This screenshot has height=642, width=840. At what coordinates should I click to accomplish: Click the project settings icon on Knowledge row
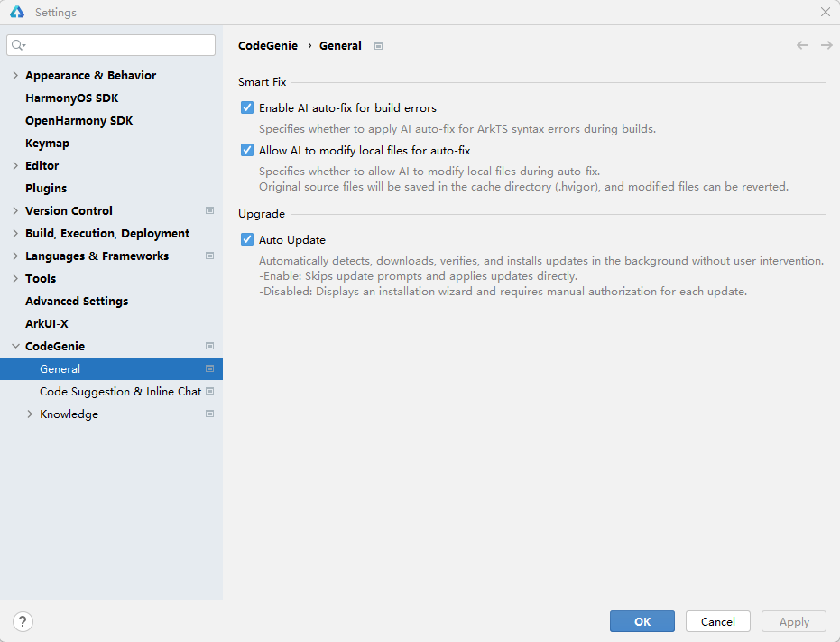pyautogui.click(x=209, y=414)
